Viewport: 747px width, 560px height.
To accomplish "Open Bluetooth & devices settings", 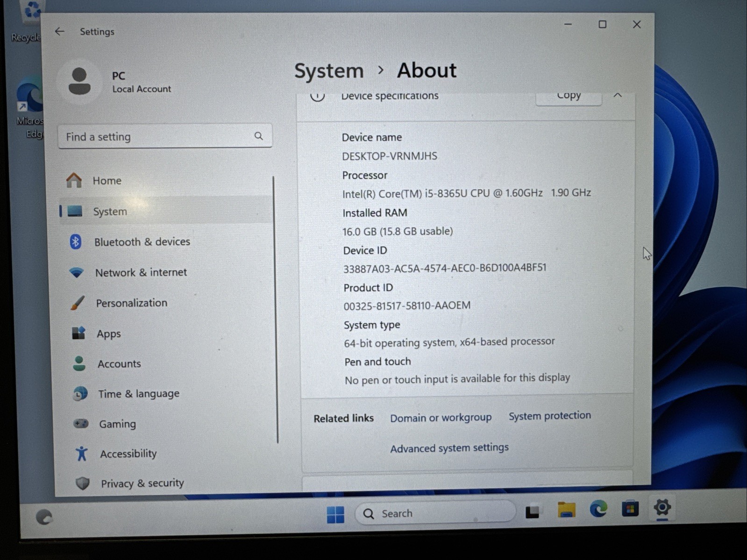I will pos(166,241).
